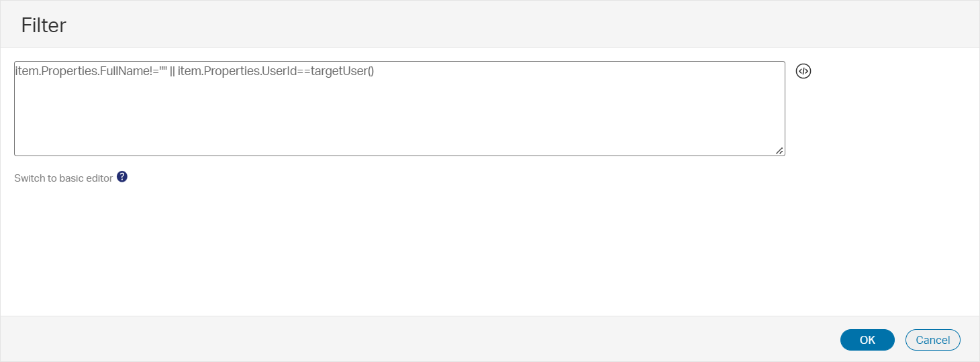This screenshot has width=980, height=362.
Task: Click the first "item" word in expression
Action: (26, 71)
